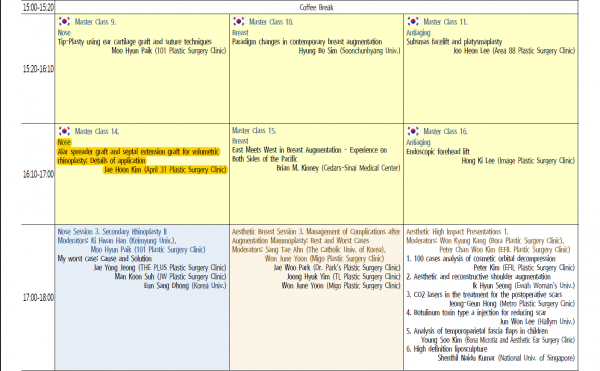Screen dimensions: 600x371
Task: Click the Korean flag beside Master Class 9
Action: click(64, 21)
